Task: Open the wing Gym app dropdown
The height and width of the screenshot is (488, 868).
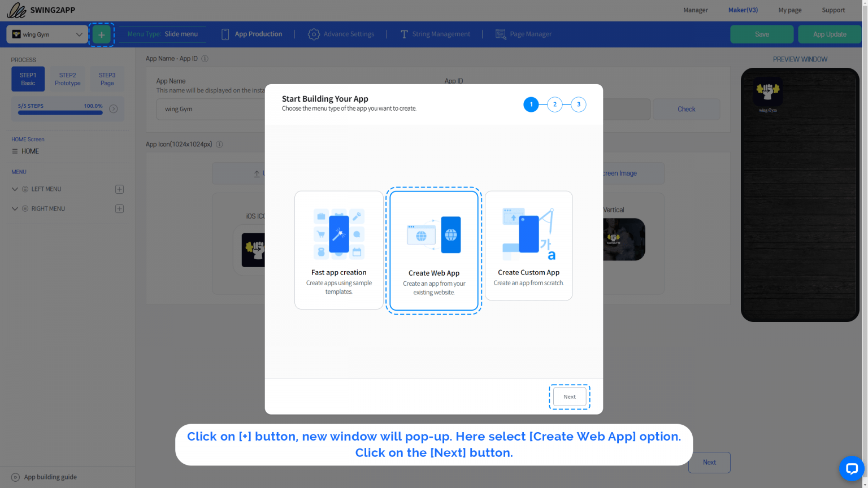Action: click(47, 34)
